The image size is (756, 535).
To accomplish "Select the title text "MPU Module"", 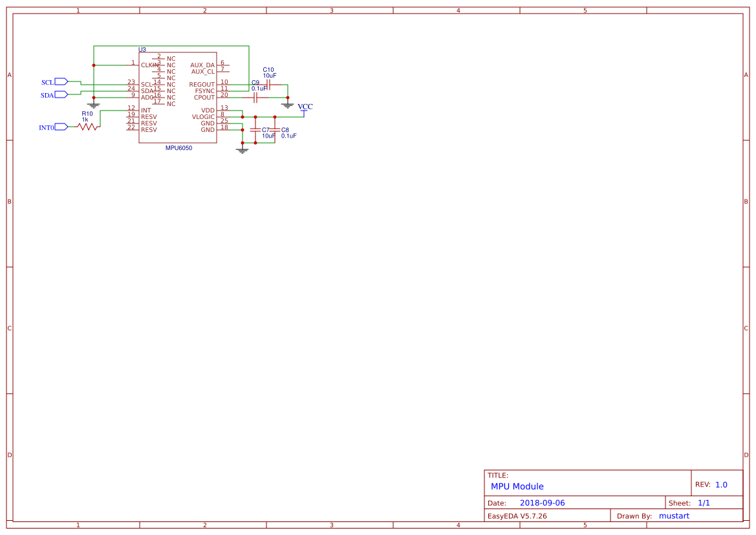I will [517, 487].
